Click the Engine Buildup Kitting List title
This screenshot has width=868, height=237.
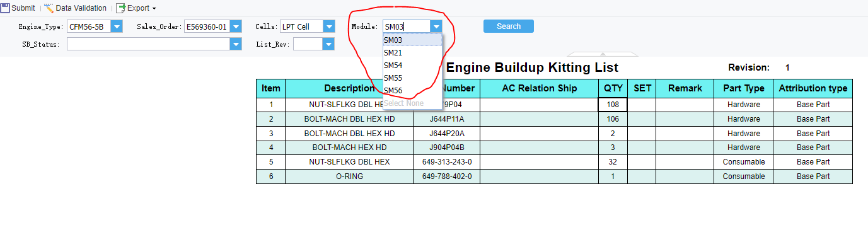(532, 67)
